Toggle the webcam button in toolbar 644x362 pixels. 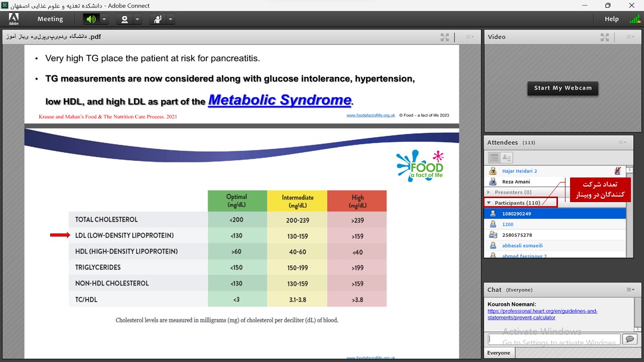pyautogui.click(x=124, y=19)
